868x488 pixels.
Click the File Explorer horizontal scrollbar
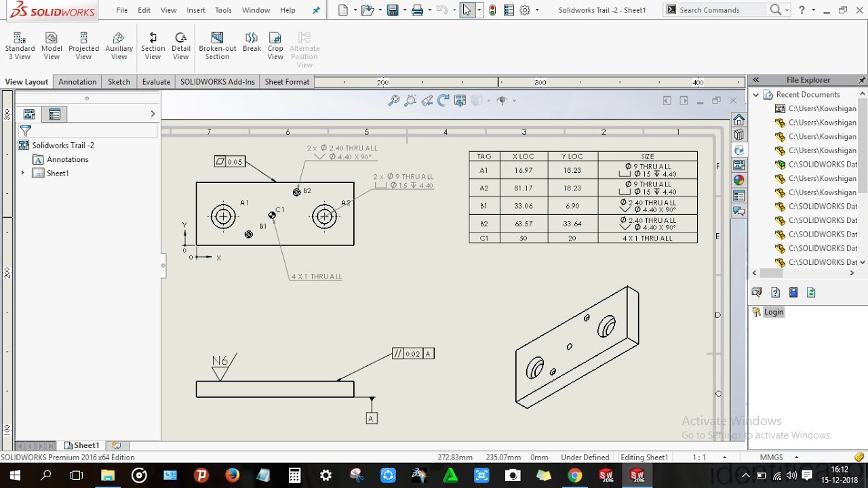pyautogui.click(x=804, y=273)
